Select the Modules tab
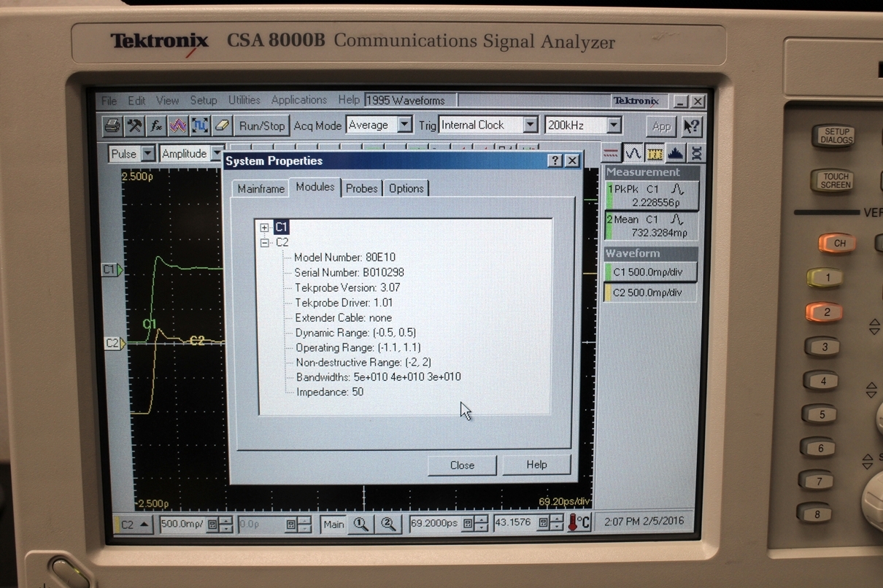This screenshot has width=883, height=588. point(315,187)
